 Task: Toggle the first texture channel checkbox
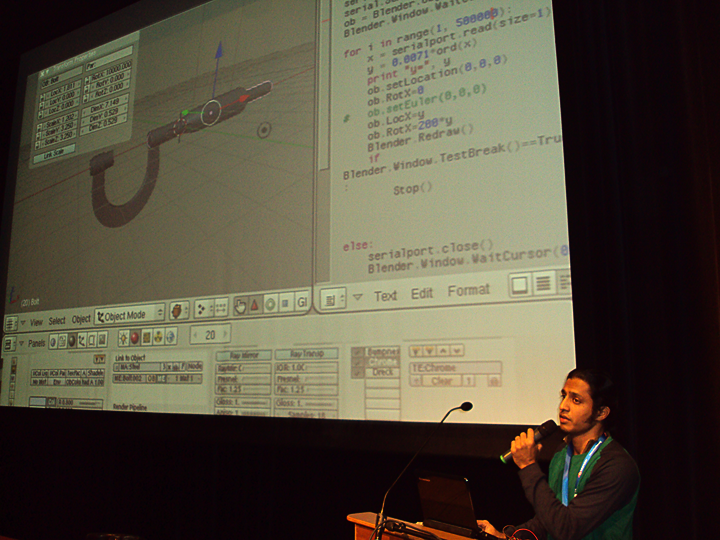tap(358, 353)
